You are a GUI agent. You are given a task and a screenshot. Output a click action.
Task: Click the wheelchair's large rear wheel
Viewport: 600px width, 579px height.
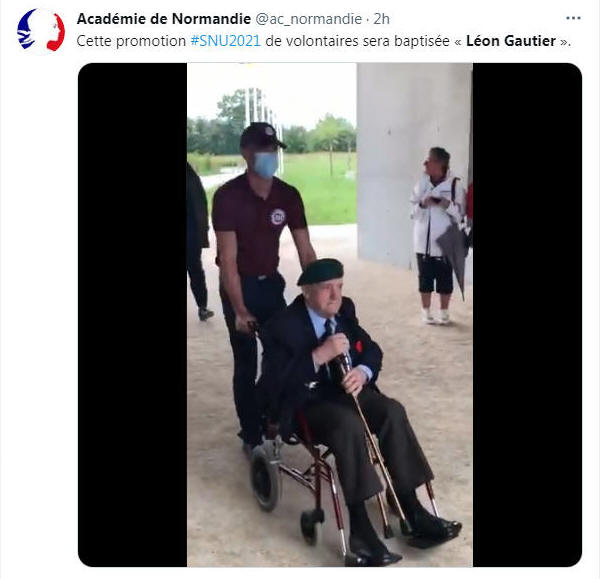coord(265,479)
